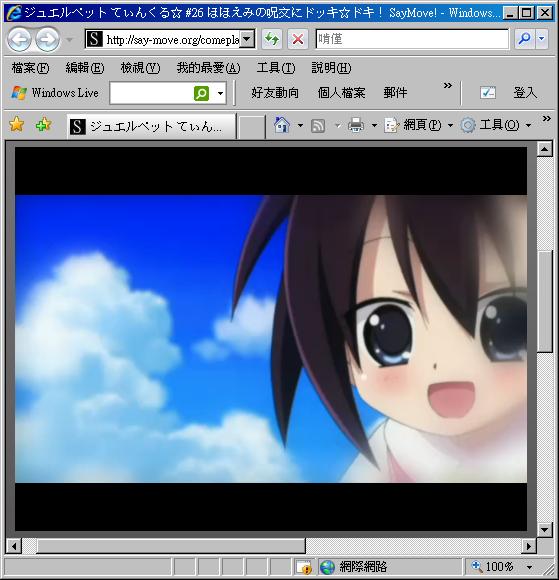
Task: Open the 檔案(F) menu
Action: 30,68
